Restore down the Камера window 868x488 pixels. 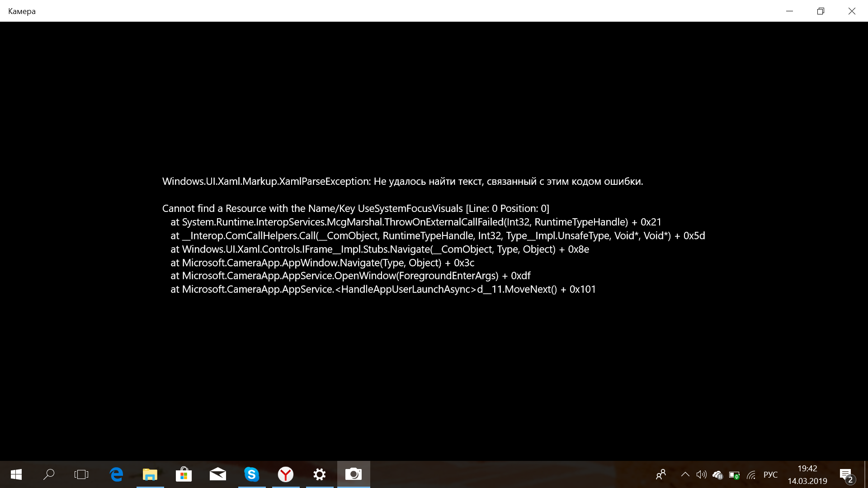pos(821,11)
